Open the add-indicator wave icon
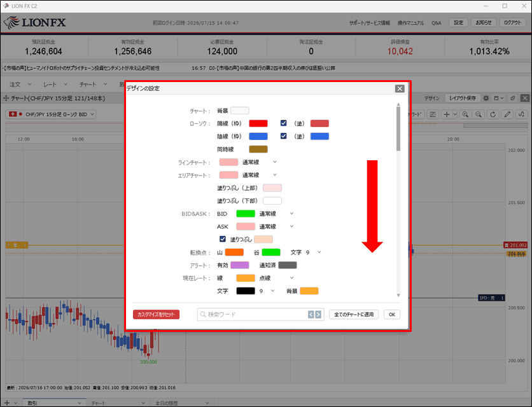This screenshot has width=532, height=407. point(521,114)
